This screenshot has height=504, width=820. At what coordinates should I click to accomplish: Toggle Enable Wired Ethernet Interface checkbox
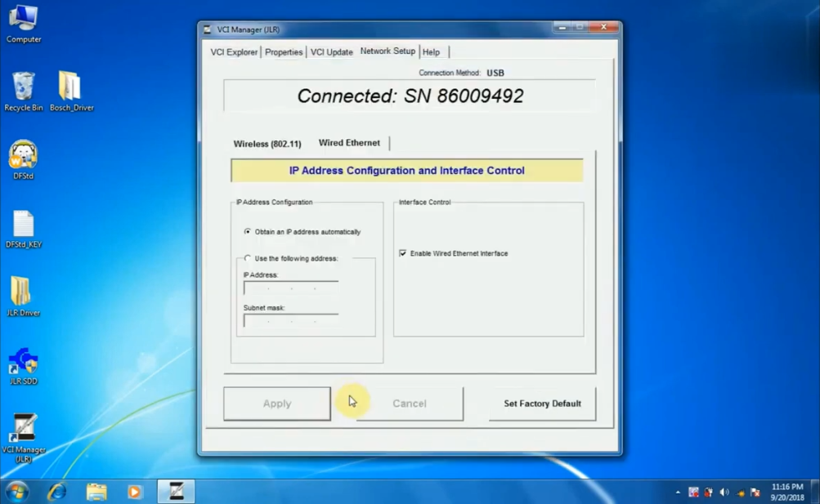click(x=403, y=253)
